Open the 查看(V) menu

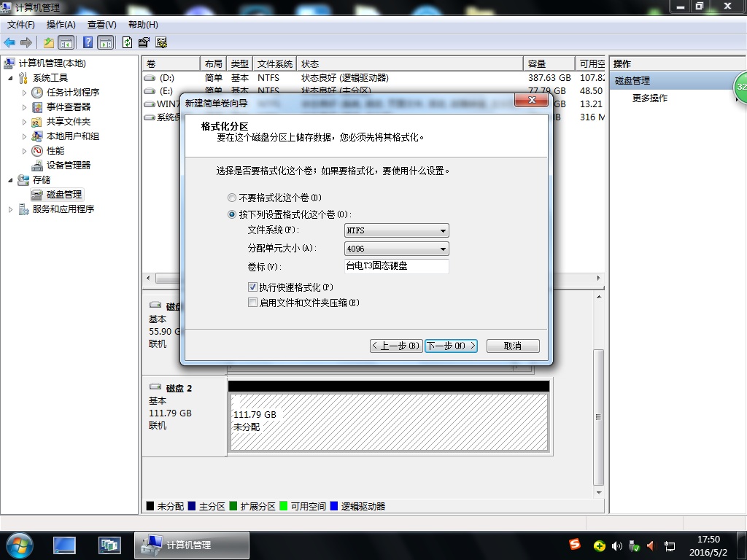(x=102, y=25)
